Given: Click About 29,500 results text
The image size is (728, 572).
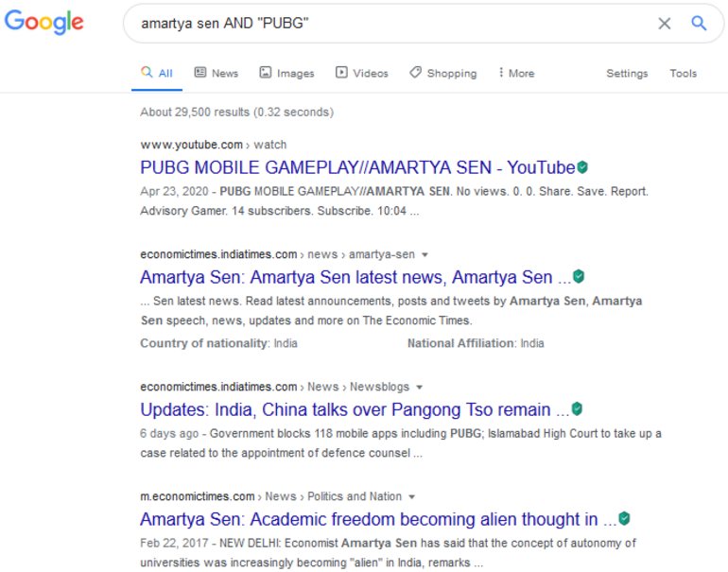Looking at the screenshot, I should [x=236, y=113].
